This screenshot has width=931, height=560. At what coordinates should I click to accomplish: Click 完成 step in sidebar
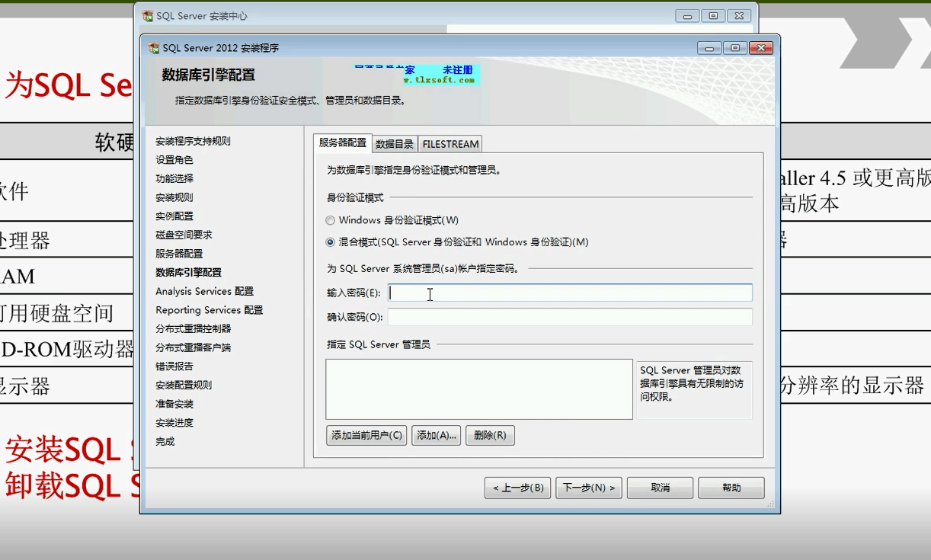[165, 441]
